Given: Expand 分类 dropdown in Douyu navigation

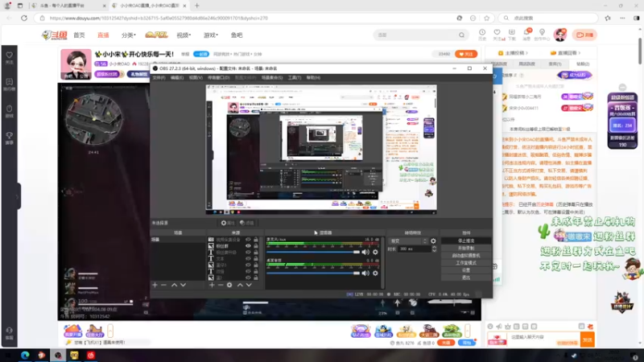Looking at the screenshot, I should point(129,35).
